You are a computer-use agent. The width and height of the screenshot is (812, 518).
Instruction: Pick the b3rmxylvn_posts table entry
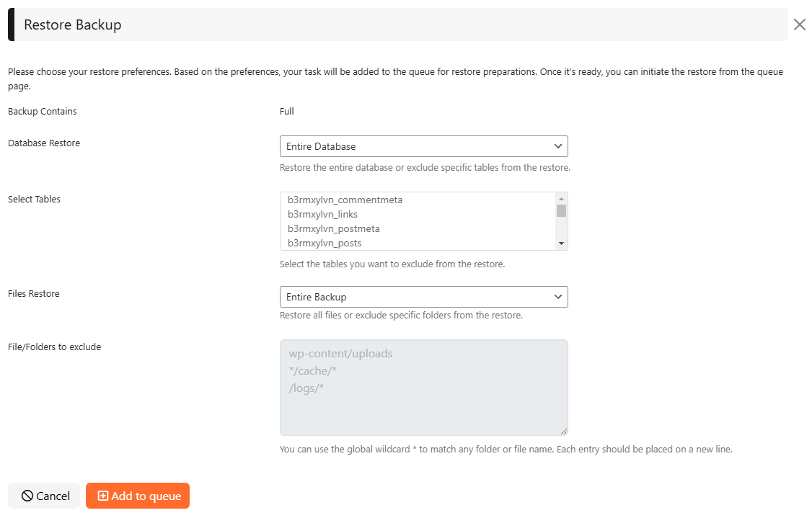click(325, 243)
